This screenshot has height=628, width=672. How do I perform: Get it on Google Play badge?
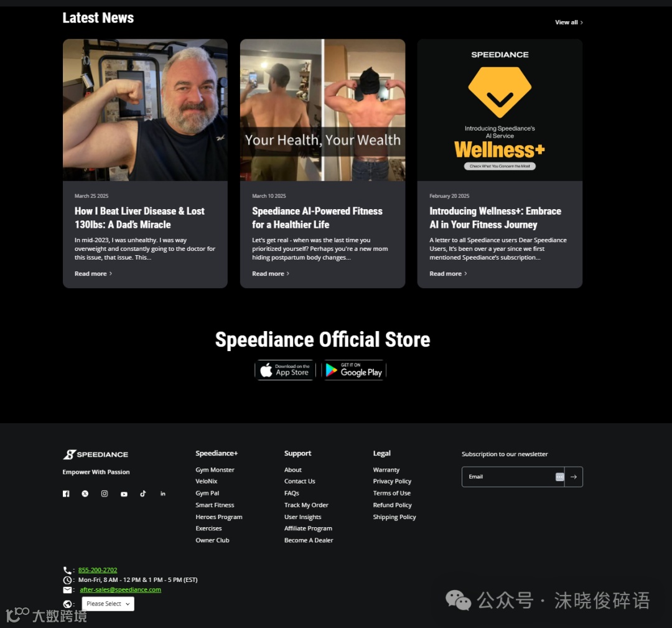click(354, 370)
